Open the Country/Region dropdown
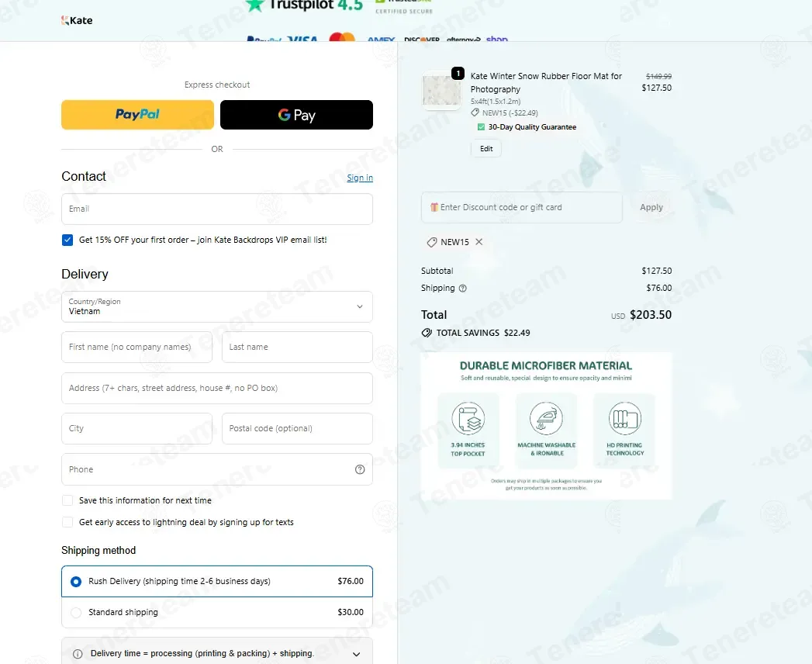Screen dimensions: 812x664 point(217,306)
